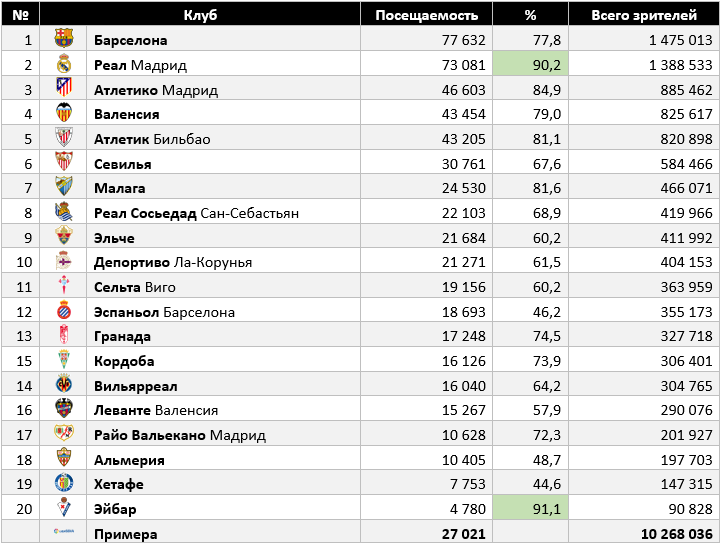Select the Athletic Bilbao crest icon
720x543 pixels.
[x=64, y=138]
